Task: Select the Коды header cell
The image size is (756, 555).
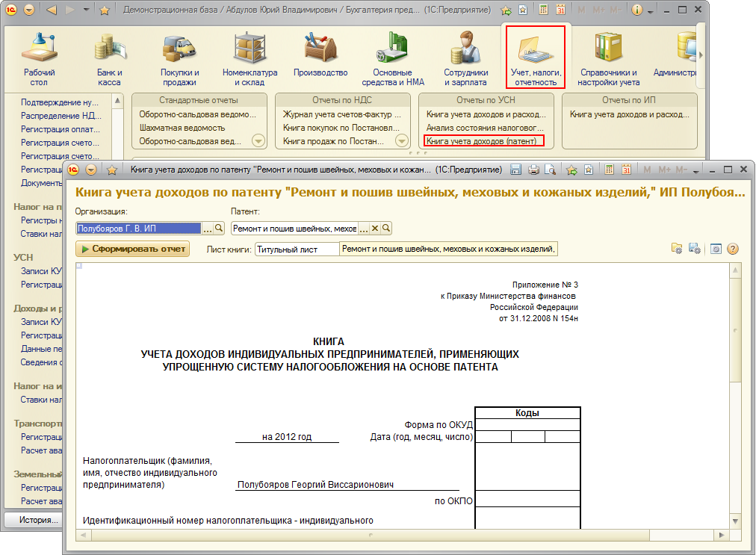Action: point(527,413)
